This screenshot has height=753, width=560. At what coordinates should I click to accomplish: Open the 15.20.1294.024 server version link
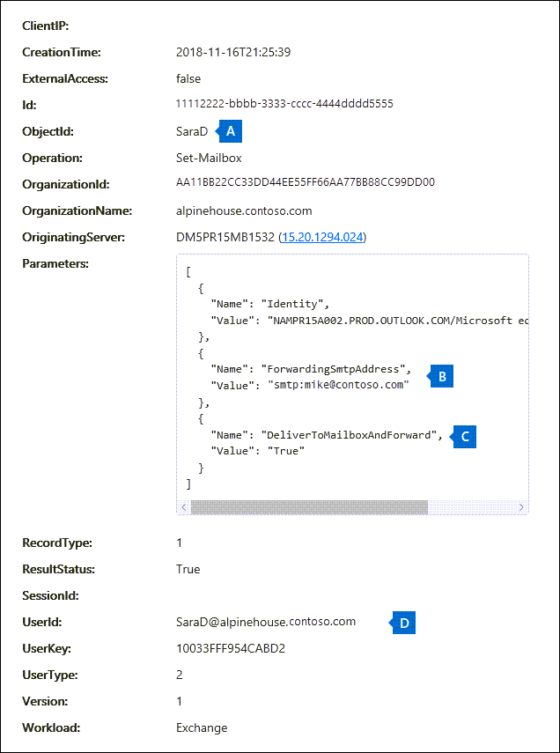321,238
